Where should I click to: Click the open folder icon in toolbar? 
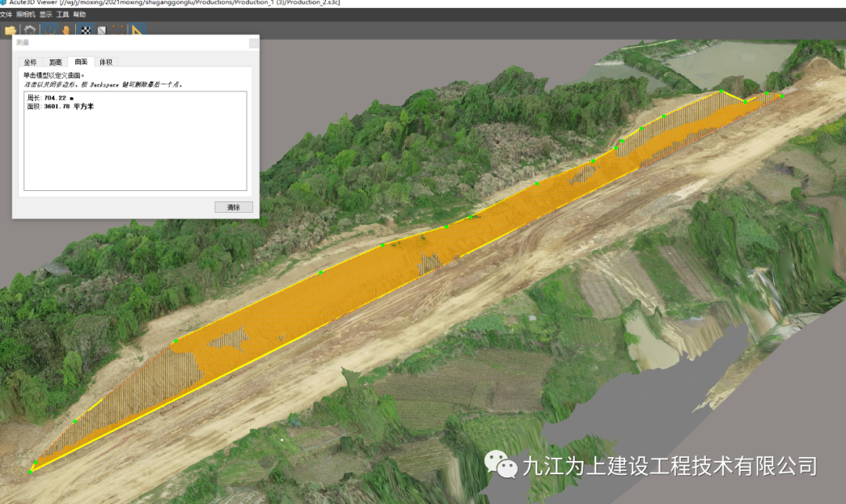10,31
